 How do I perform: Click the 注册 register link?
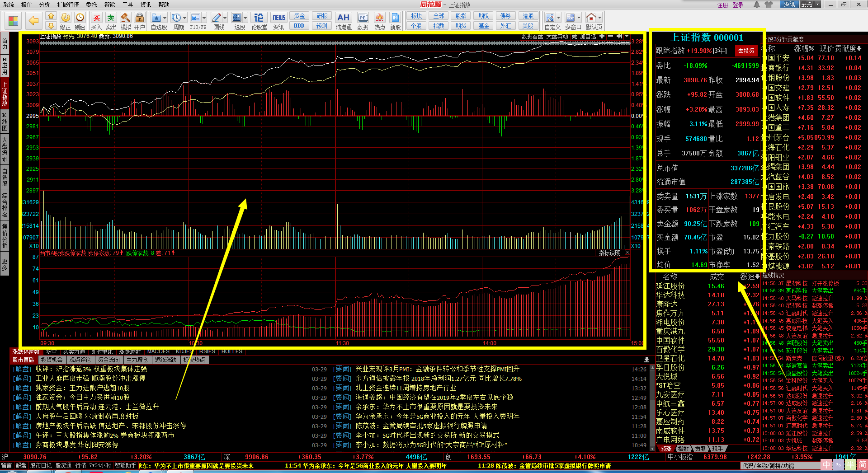pyautogui.click(x=722, y=5)
